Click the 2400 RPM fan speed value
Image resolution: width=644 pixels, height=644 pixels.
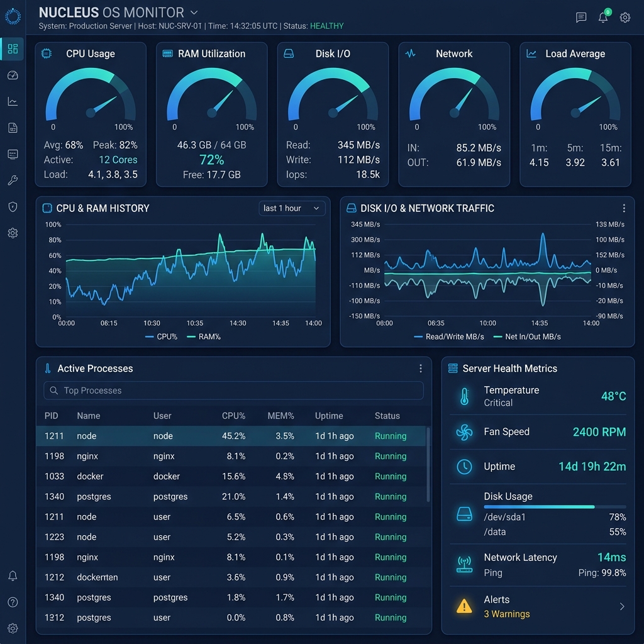pyautogui.click(x=599, y=432)
